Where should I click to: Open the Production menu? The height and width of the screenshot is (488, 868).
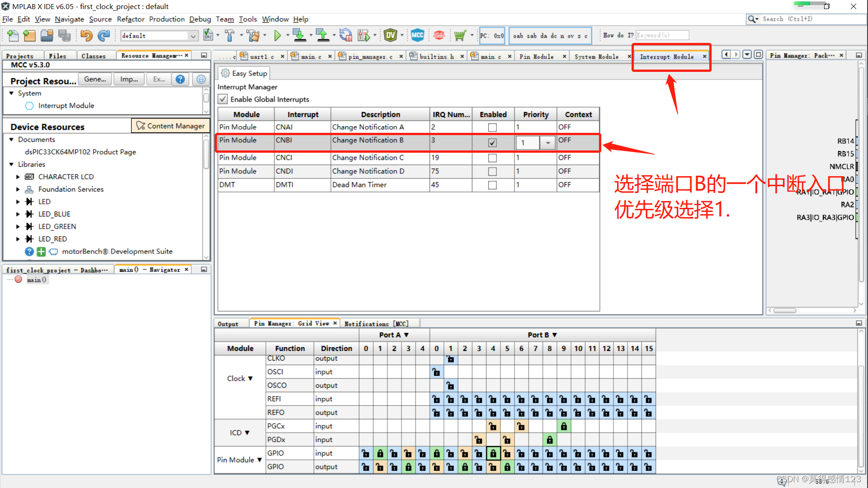point(167,19)
